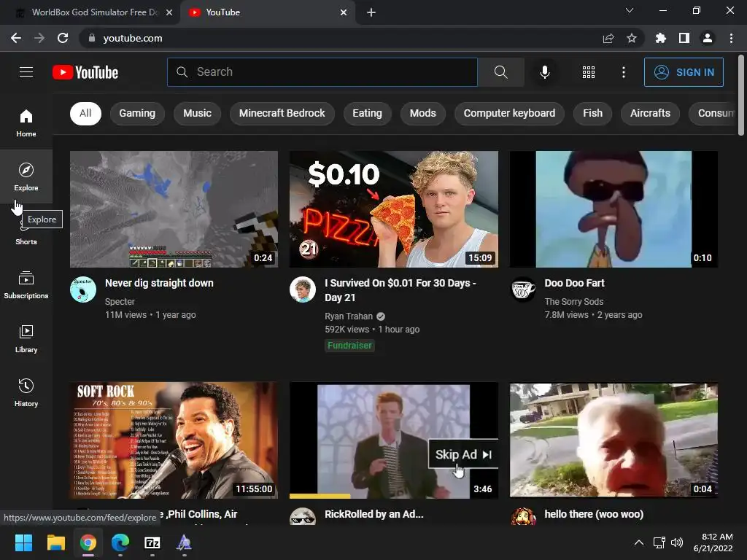Click browser back arrow
This screenshot has width=747, height=560.
click(x=16, y=38)
